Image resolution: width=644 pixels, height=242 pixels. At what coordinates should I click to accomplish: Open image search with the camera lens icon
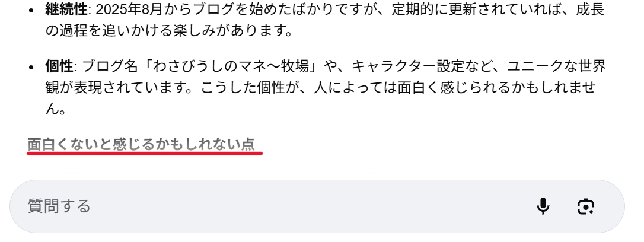coord(585,206)
